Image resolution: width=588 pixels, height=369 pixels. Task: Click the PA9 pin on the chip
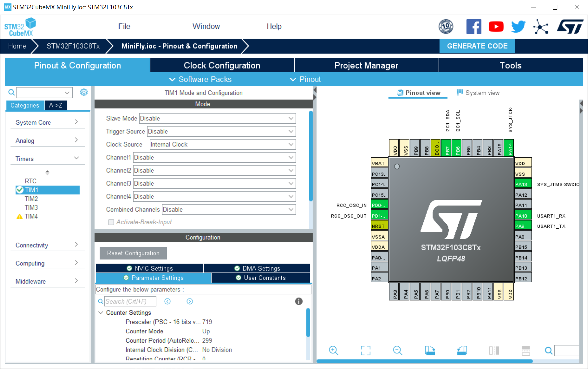pyautogui.click(x=523, y=226)
